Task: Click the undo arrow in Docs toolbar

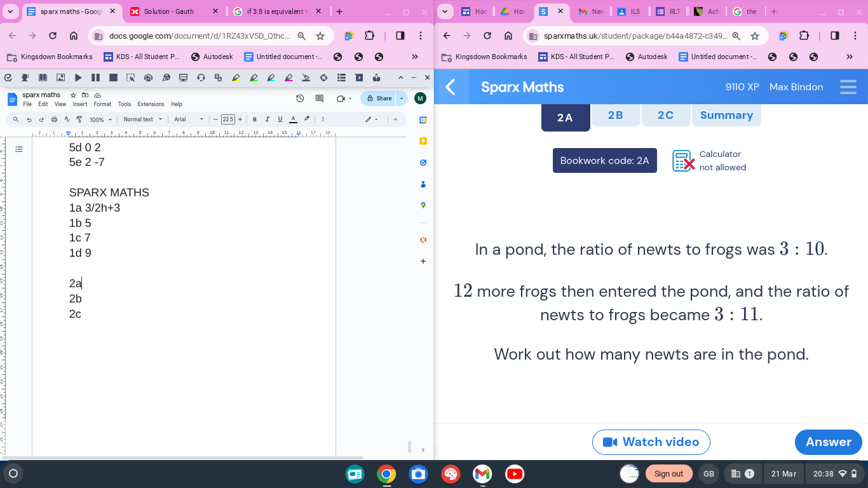Action: (29, 119)
